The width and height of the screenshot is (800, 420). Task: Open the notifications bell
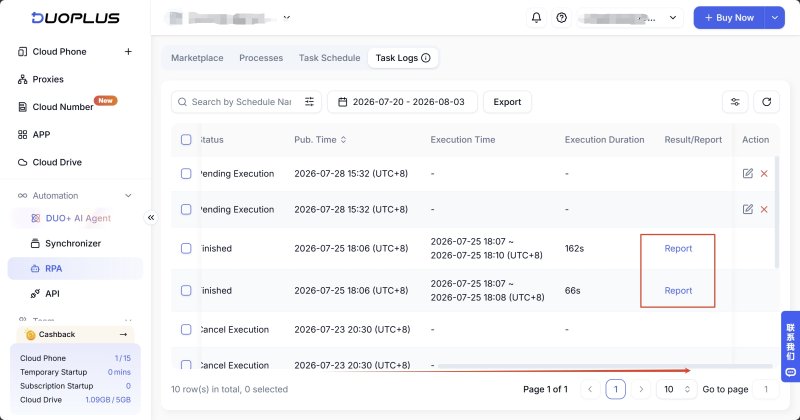click(x=536, y=18)
